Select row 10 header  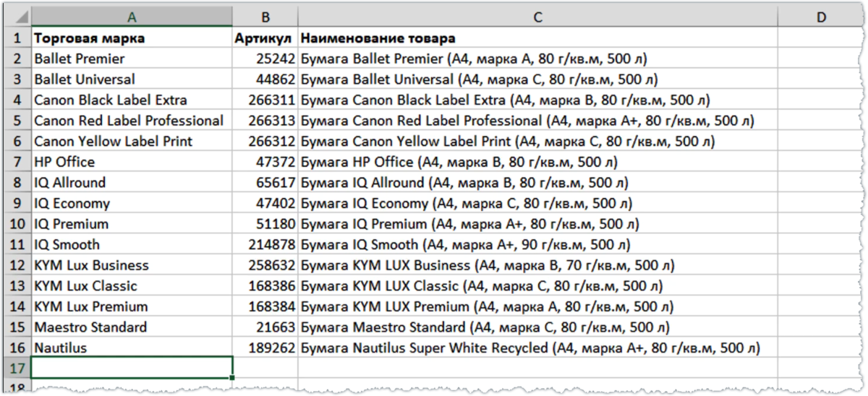pyautogui.click(x=18, y=224)
